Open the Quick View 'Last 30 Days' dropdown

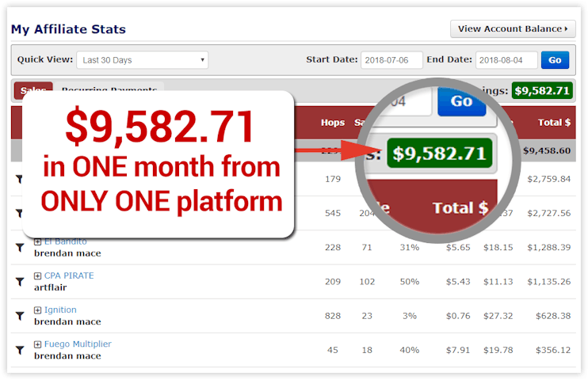point(142,60)
